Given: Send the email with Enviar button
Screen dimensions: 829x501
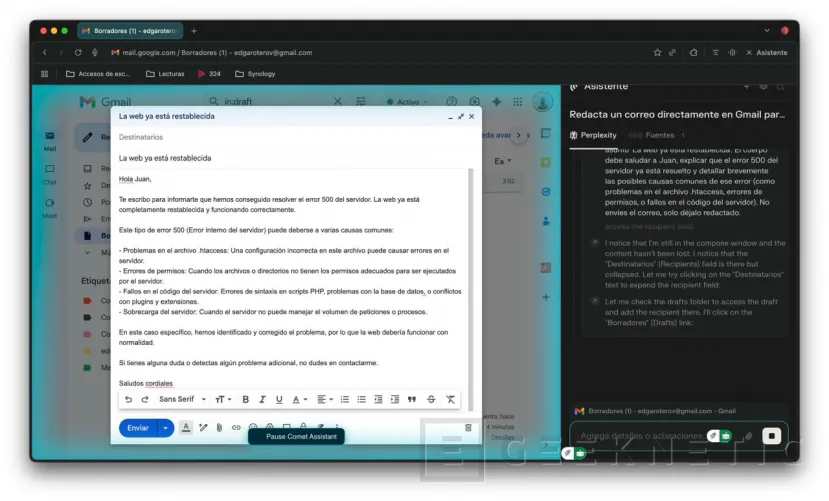Looking at the screenshot, I should click(139, 428).
